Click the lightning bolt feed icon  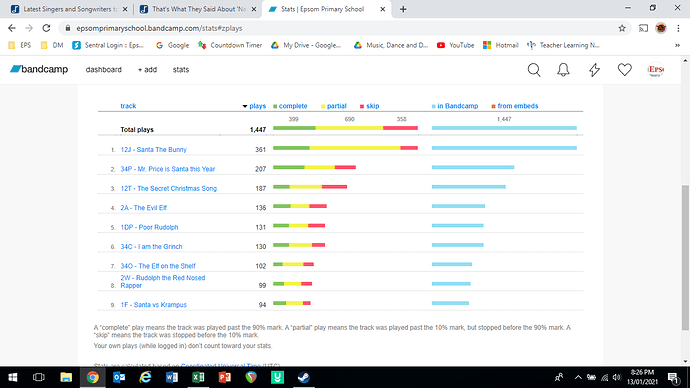[x=595, y=70]
